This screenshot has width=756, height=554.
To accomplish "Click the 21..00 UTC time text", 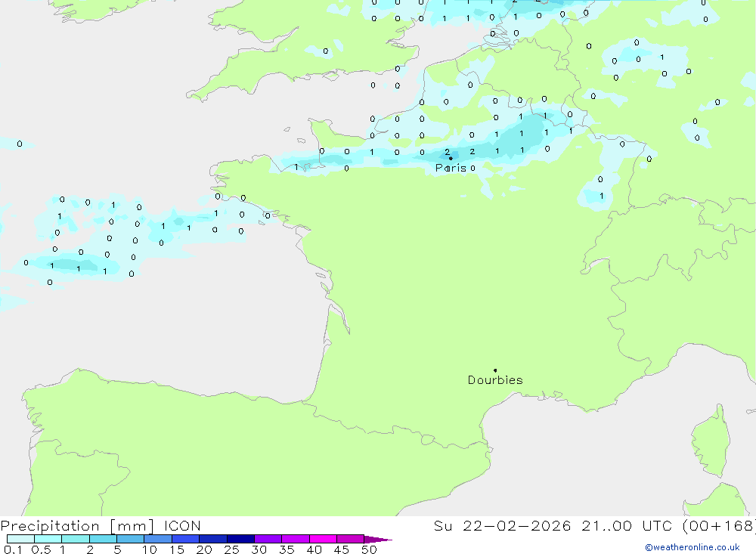I will 627,526.
